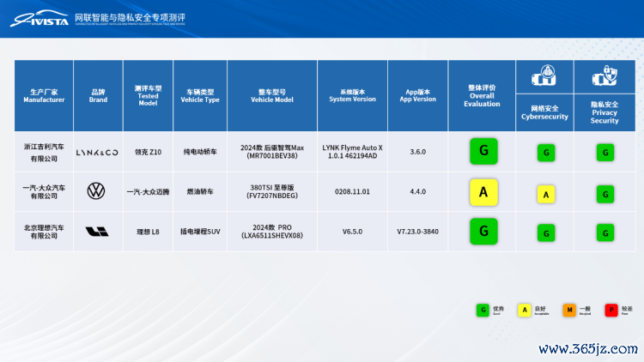Click the Cybersecurity car icon in the header
Screen dimensions: 644x362
point(544,75)
